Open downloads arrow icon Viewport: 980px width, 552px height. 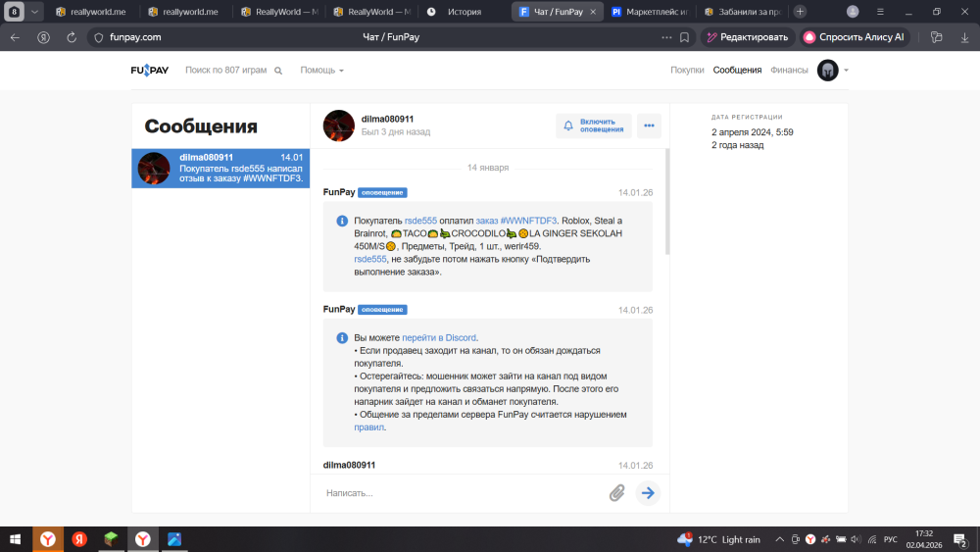(964, 37)
